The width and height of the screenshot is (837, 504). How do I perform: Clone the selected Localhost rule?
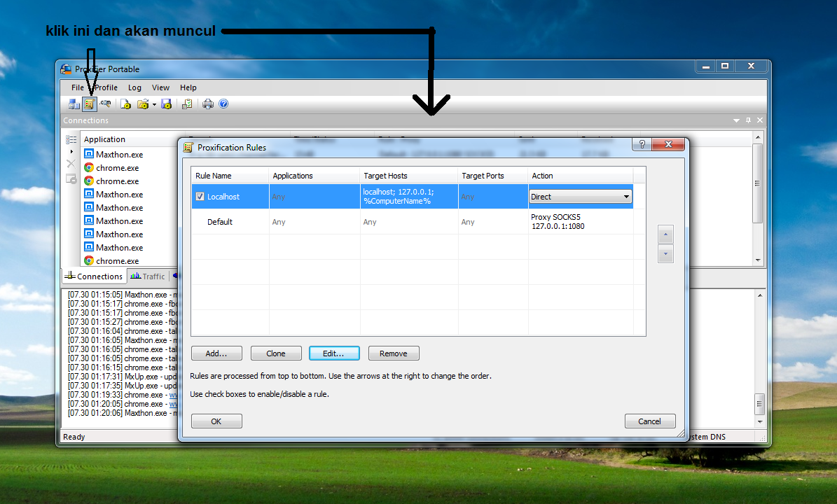click(x=276, y=353)
